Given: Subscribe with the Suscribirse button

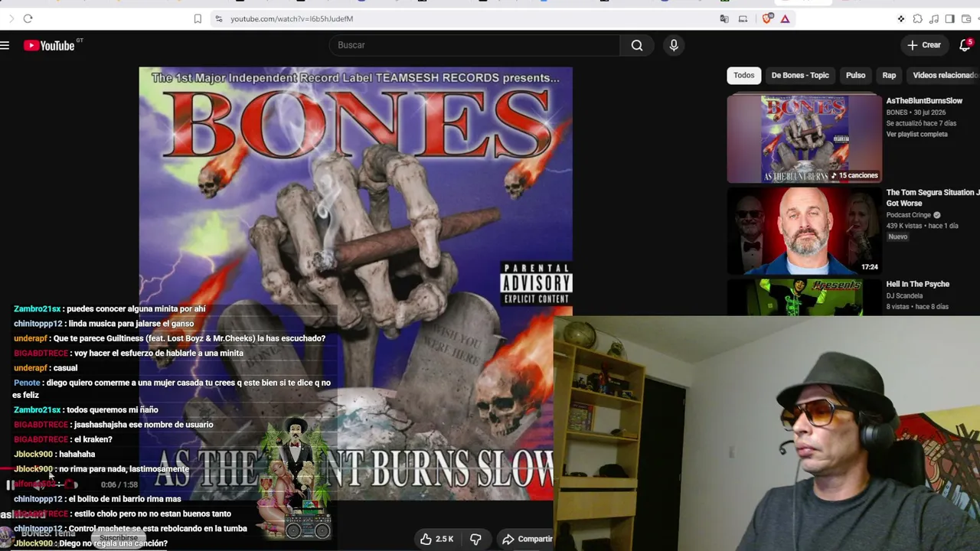Looking at the screenshot, I should coord(118,538).
